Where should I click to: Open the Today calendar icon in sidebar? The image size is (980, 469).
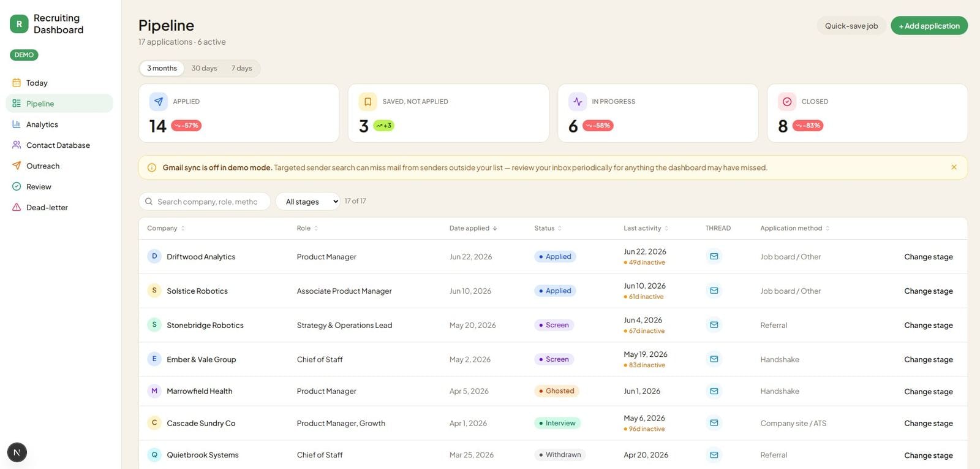pyautogui.click(x=17, y=83)
